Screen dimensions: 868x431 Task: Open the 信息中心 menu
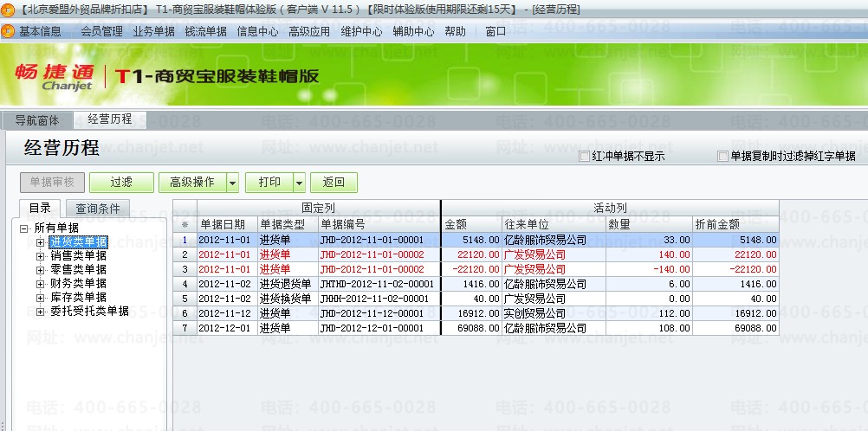(x=257, y=31)
